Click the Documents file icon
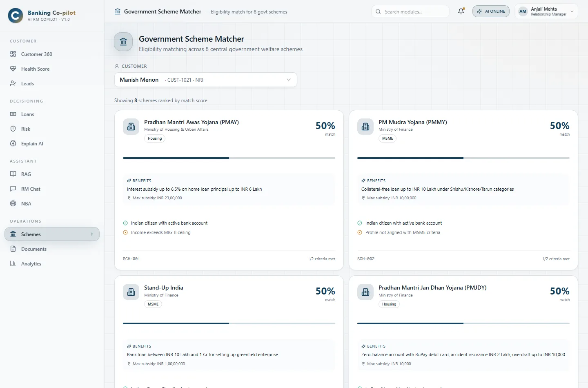 [13, 249]
